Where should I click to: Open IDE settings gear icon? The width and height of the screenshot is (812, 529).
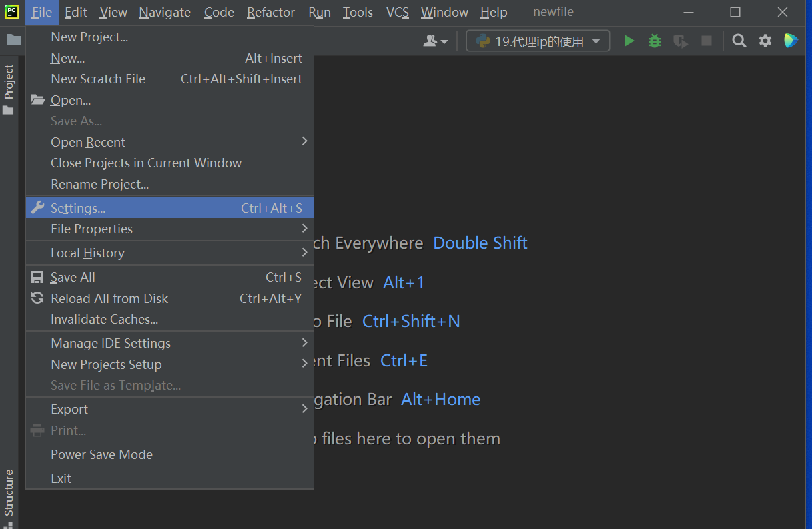[x=765, y=41]
